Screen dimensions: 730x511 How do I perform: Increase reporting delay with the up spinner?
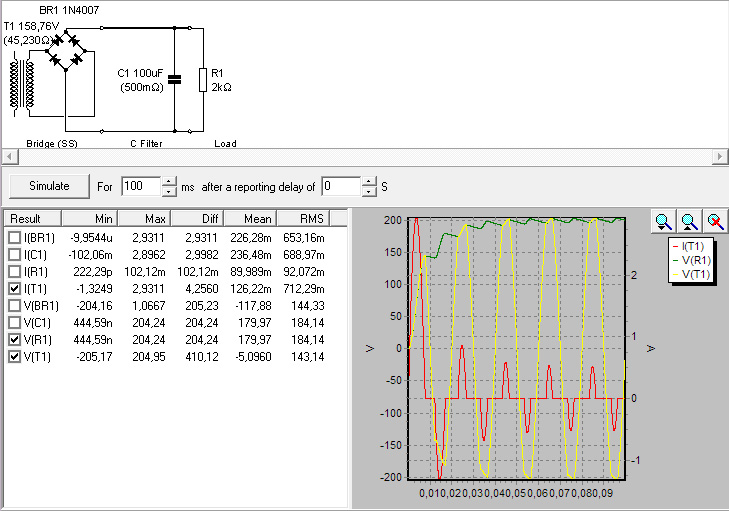point(369,181)
